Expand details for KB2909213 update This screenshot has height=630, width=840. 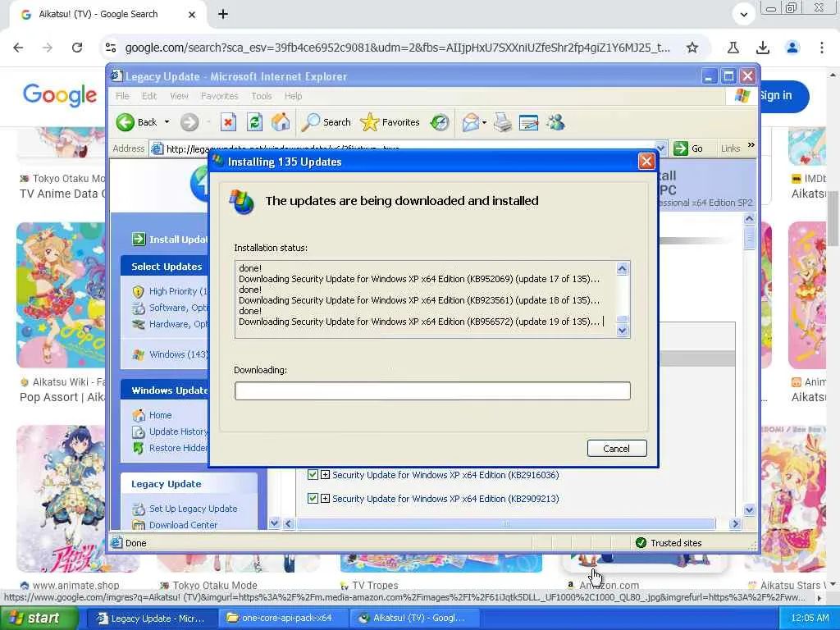click(325, 498)
